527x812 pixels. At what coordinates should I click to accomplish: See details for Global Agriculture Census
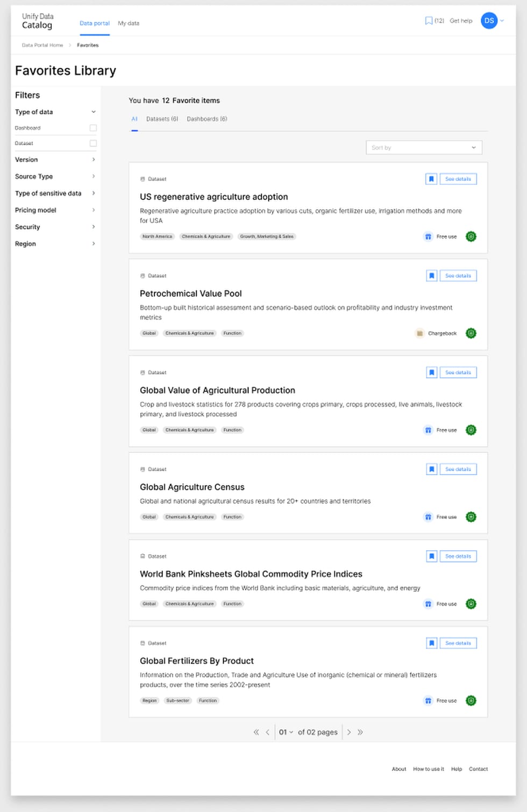point(458,469)
